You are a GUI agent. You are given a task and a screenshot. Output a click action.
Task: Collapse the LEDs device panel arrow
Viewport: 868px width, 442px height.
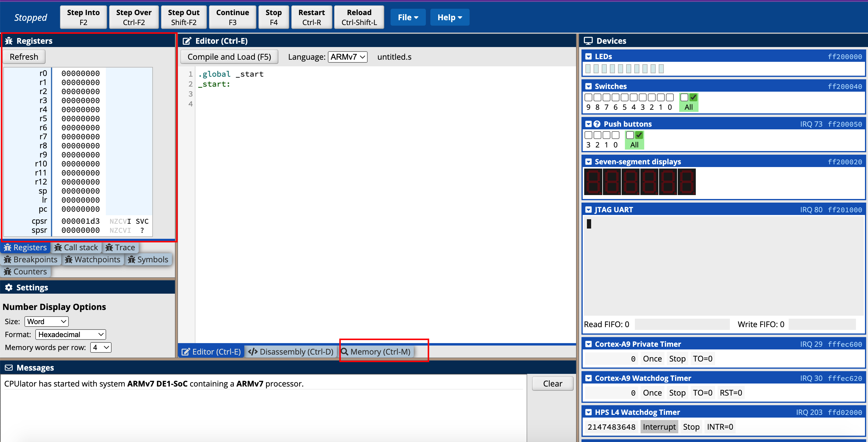[588, 57]
